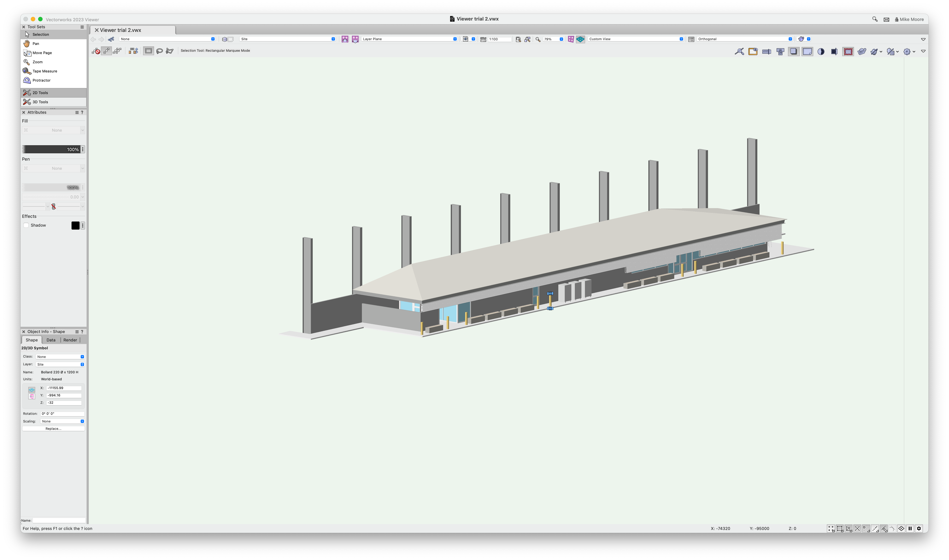Click the magnifier icon beside 79%
Image resolution: width=949 pixels, height=560 pixels.
pos(538,39)
